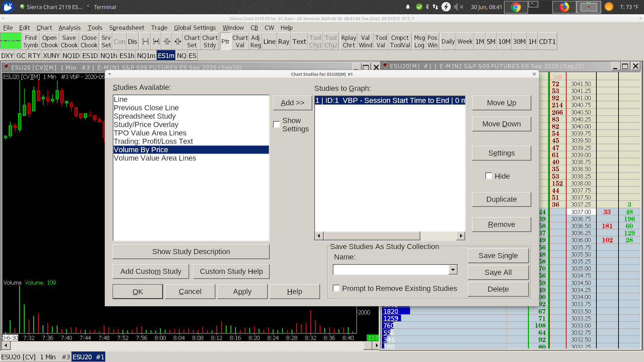Check the Hide study checkbox
Screen dimensions: 644x362
pyautogui.click(x=489, y=176)
